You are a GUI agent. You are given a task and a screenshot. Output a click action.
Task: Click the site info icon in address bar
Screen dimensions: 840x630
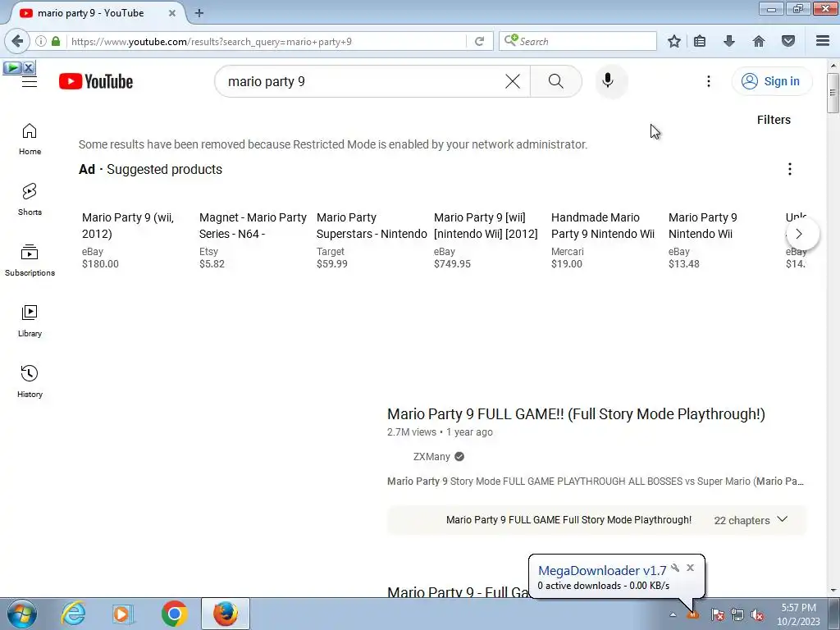41,41
